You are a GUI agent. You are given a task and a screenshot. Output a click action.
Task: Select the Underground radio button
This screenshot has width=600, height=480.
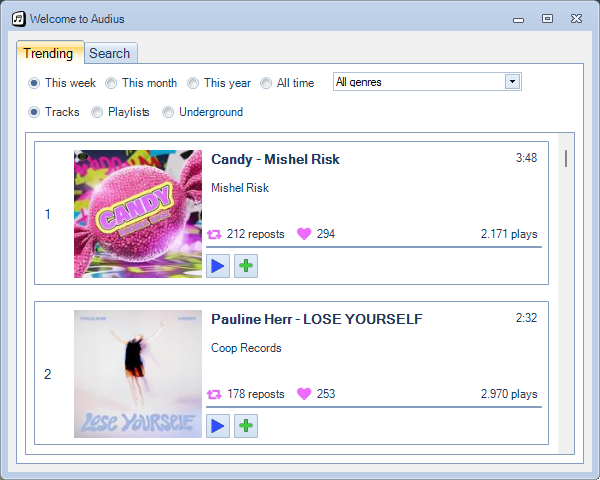tap(168, 112)
